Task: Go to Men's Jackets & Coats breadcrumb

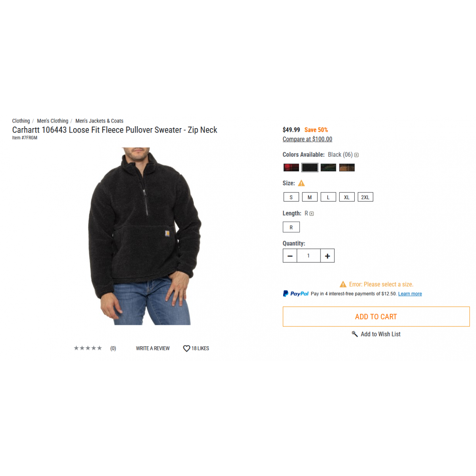Action: coord(99,121)
